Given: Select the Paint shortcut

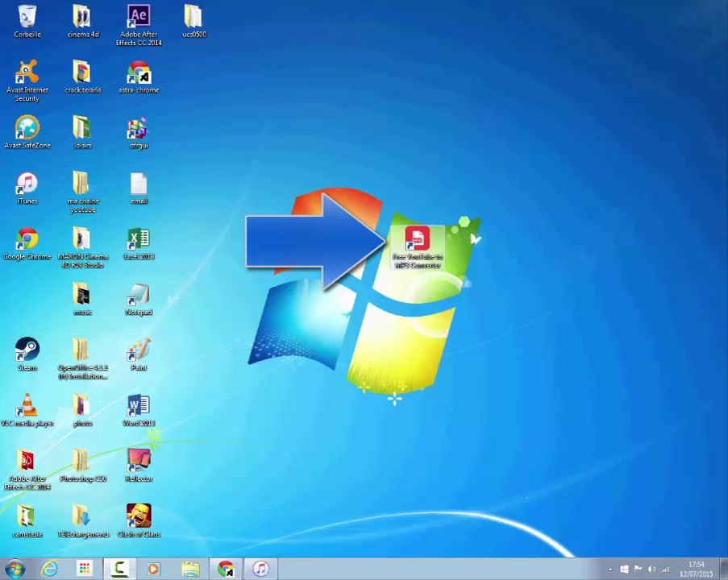Looking at the screenshot, I should [x=139, y=354].
